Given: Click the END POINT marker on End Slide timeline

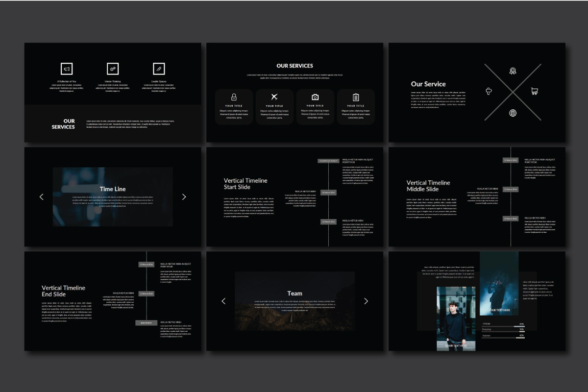Looking at the screenshot, I should 147,323.
